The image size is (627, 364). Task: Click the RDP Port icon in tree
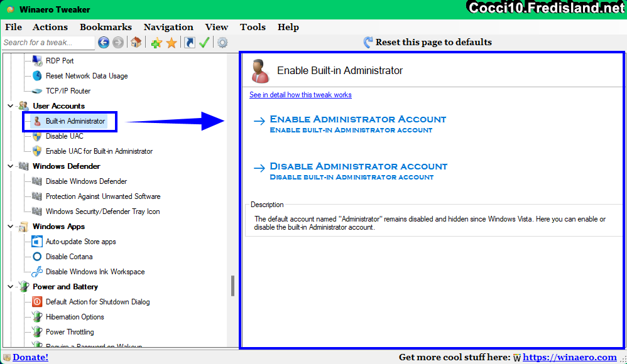click(37, 61)
